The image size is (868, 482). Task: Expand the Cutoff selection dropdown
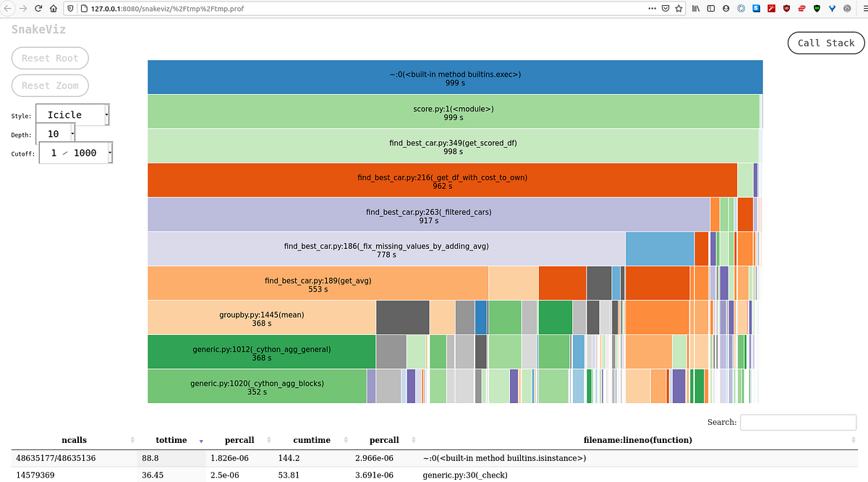pos(76,153)
